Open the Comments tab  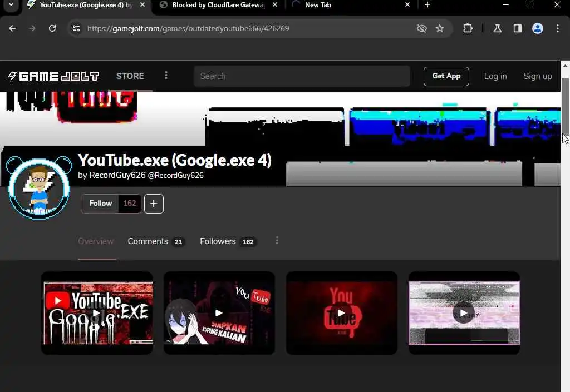coord(156,241)
